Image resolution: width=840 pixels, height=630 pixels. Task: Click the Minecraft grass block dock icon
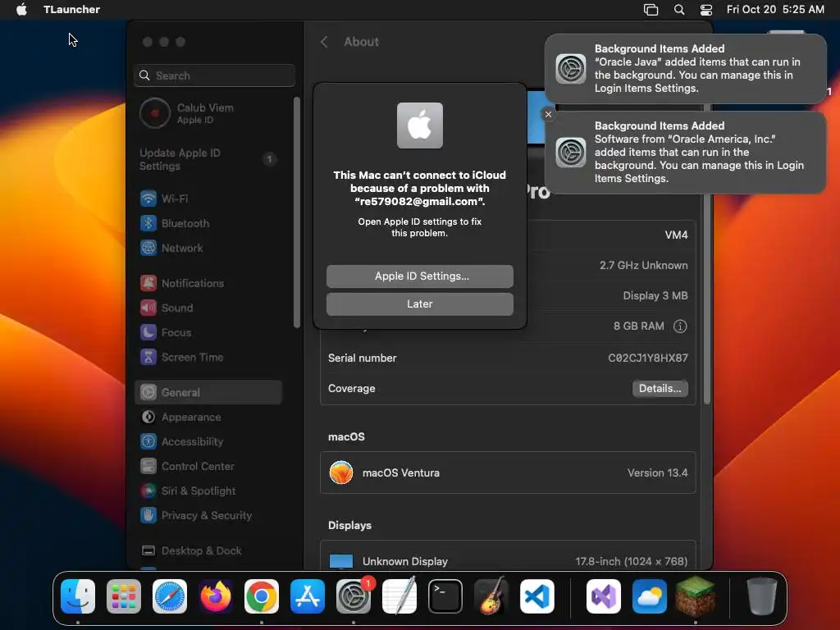tap(696, 596)
